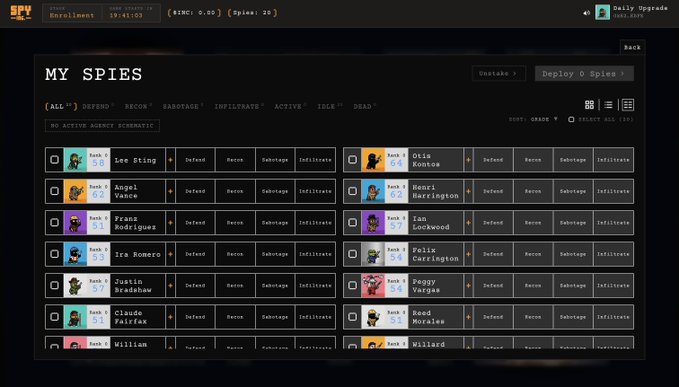
Task: Assign Reed Morales to Sabotage
Action: tap(573, 317)
